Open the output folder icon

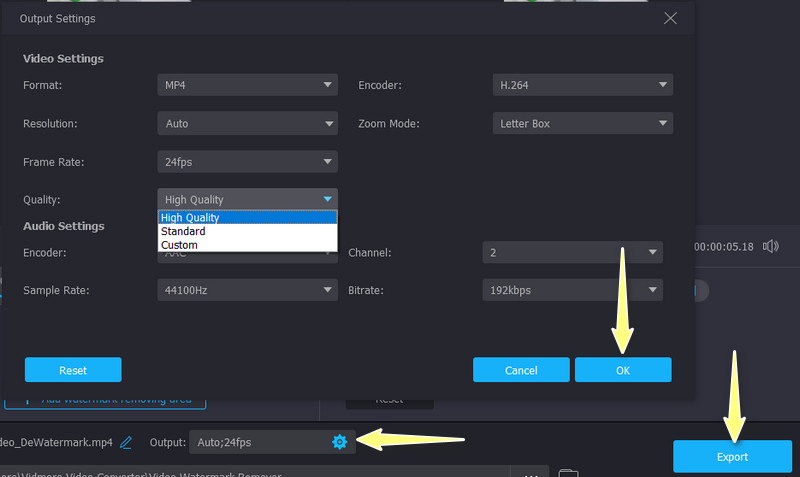[x=568, y=473]
